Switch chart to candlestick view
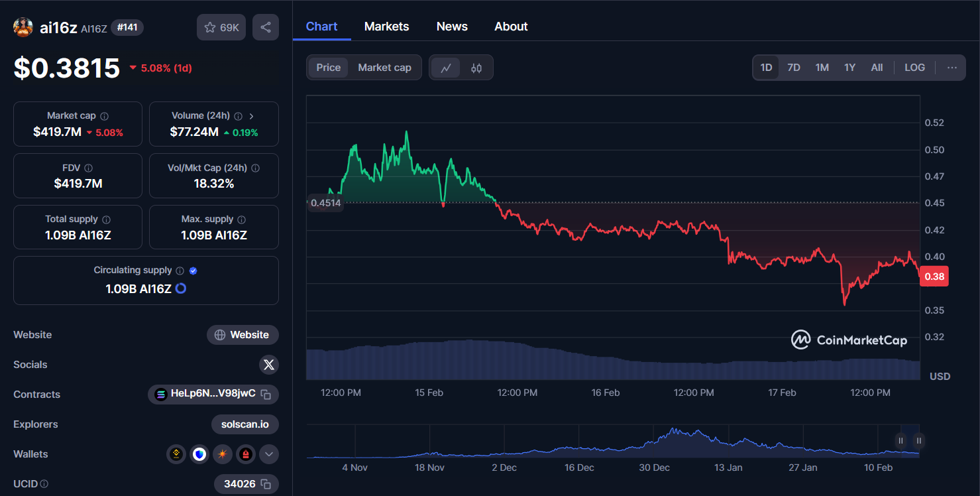The width and height of the screenshot is (980, 496). tap(476, 67)
